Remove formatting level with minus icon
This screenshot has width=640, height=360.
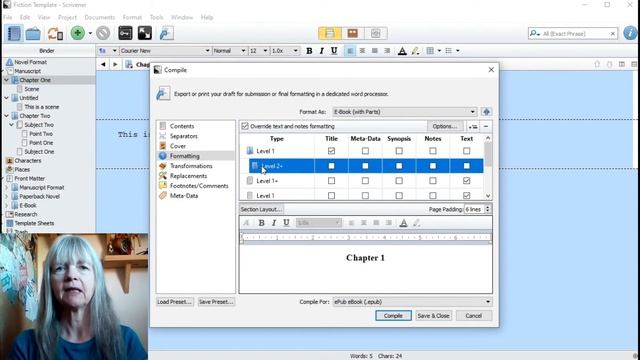tap(486, 127)
